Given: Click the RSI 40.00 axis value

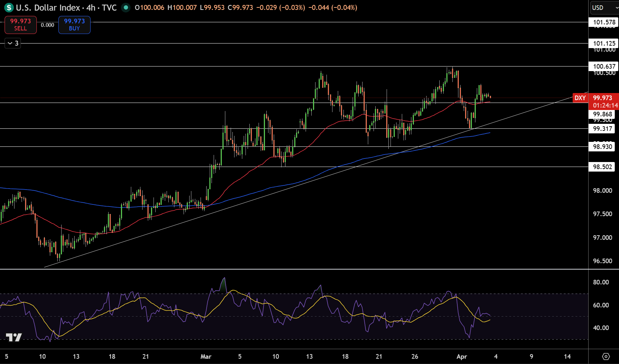Looking at the screenshot, I should 601,328.
